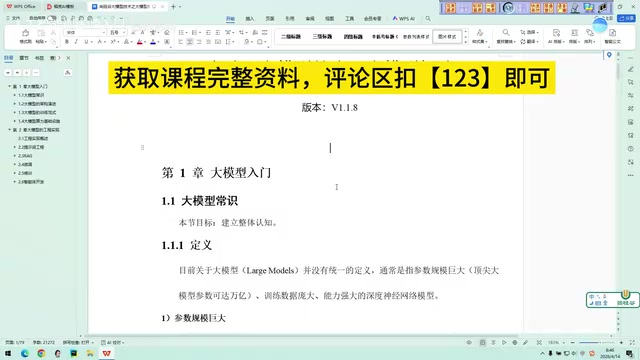
Task: Open the Tools (工具) ribbon tab
Action: pyautogui.click(x=350, y=19)
